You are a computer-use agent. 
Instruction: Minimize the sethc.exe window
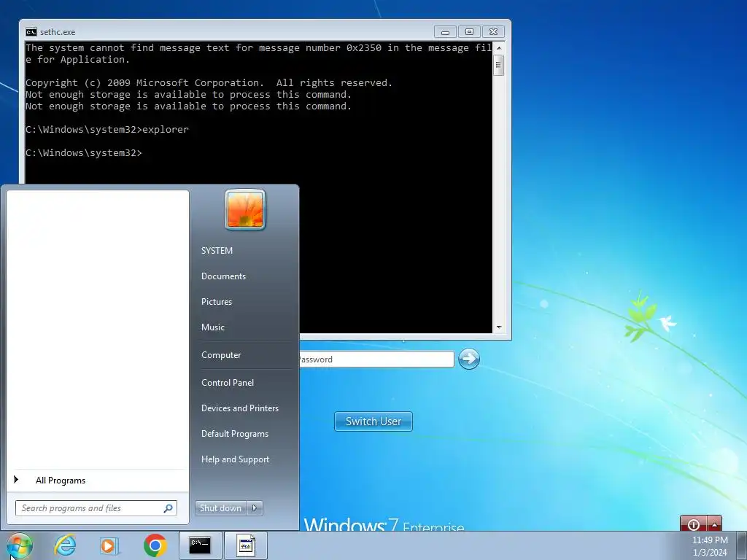(445, 32)
